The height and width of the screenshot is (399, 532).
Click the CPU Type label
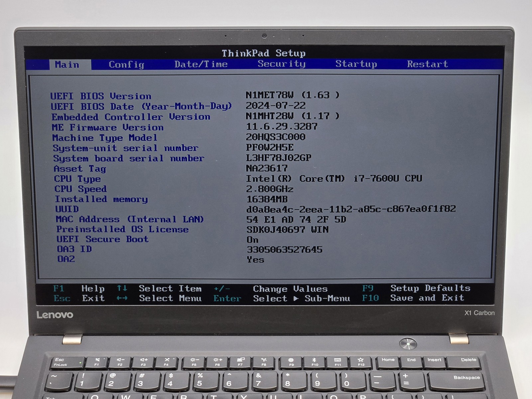click(77, 179)
